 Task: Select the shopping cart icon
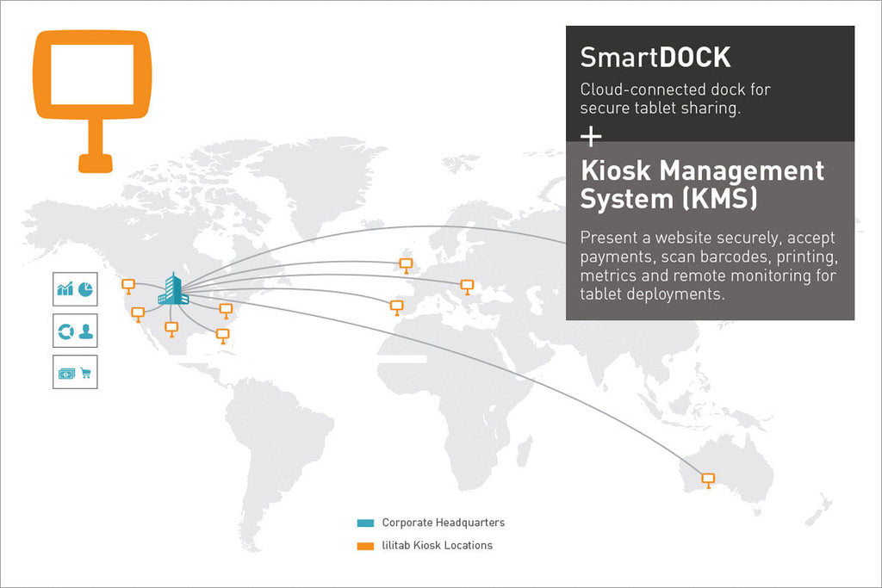(x=85, y=373)
